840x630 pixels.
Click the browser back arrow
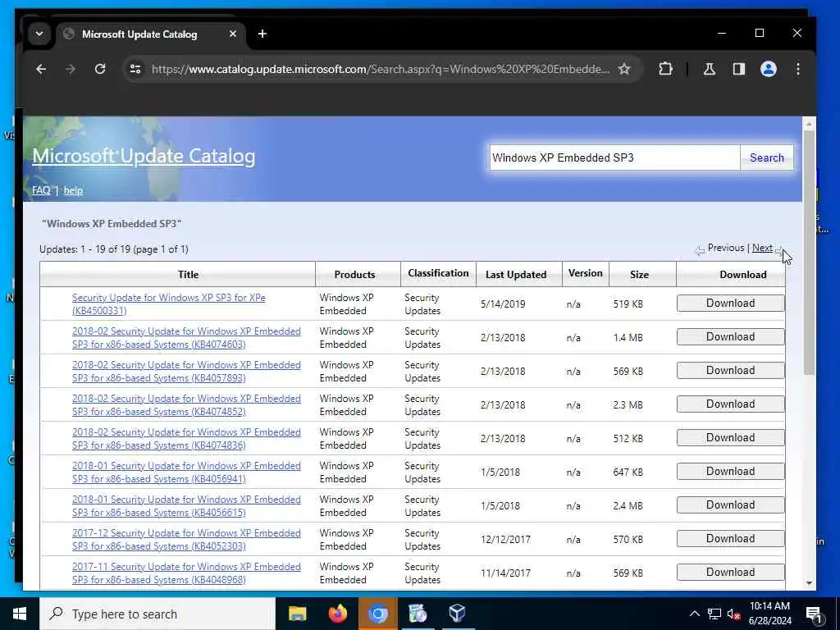(41, 69)
